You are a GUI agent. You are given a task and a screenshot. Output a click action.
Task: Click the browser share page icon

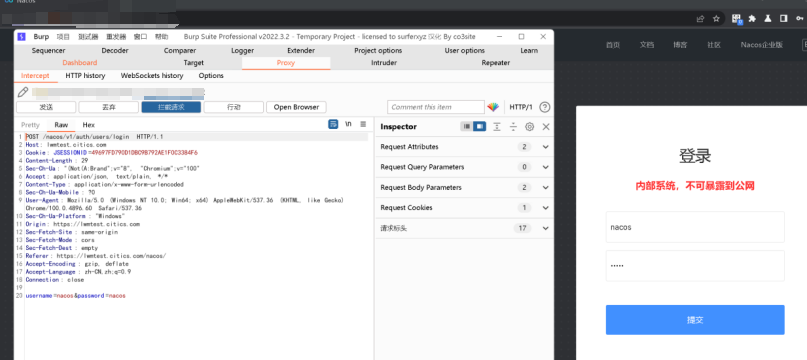pyautogui.click(x=700, y=19)
